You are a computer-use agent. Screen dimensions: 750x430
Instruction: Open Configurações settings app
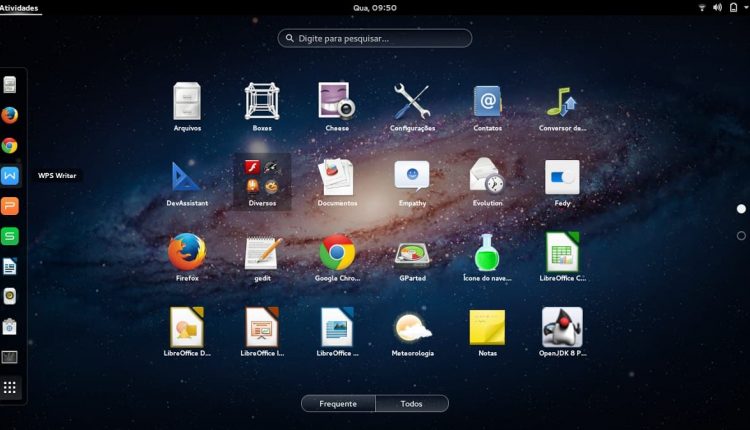(x=412, y=101)
